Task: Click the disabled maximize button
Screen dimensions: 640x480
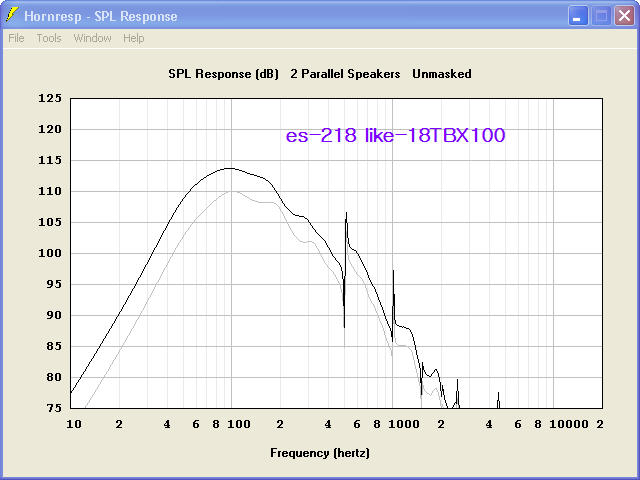Action: click(x=601, y=16)
